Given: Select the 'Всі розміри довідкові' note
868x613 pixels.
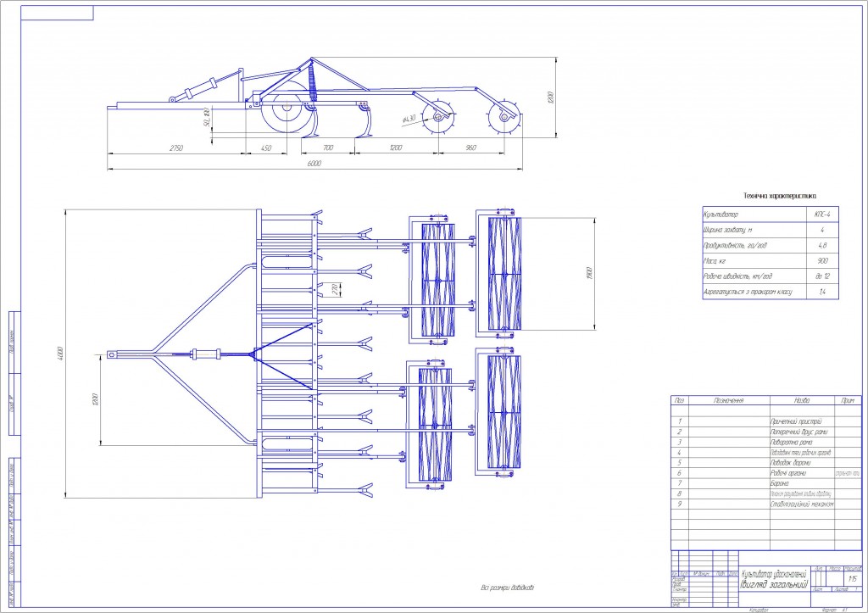Looking at the screenshot, I should [508, 588].
